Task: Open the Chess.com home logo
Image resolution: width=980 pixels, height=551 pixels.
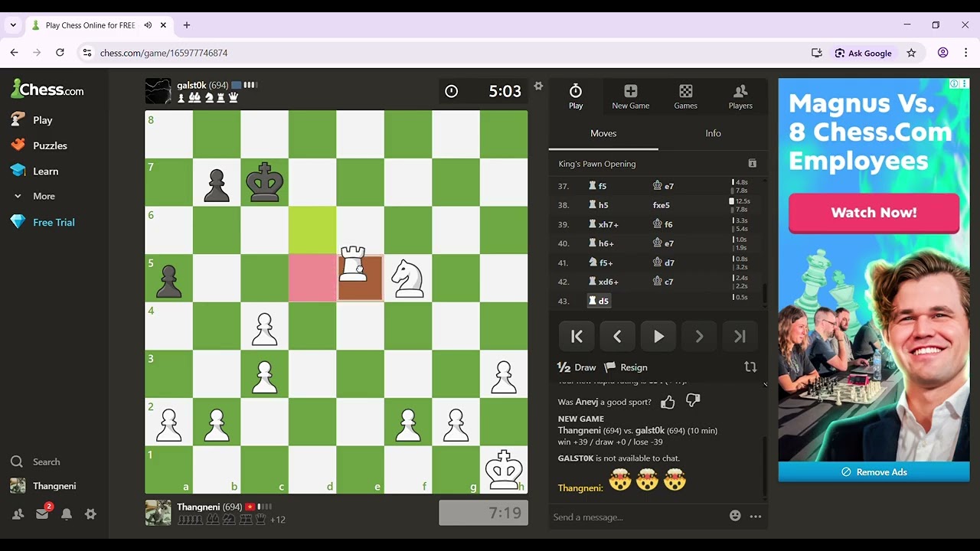Action: point(47,90)
